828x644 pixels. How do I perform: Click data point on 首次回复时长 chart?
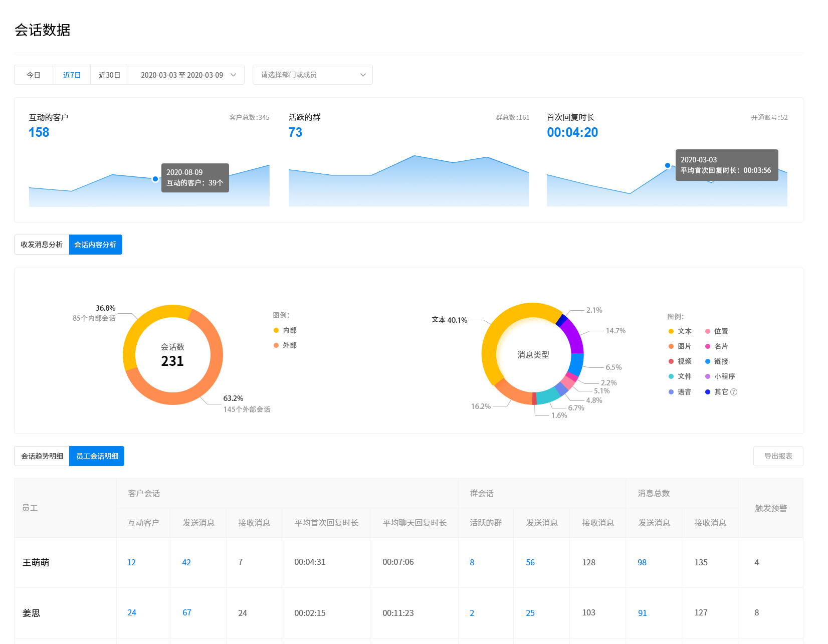(668, 165)
